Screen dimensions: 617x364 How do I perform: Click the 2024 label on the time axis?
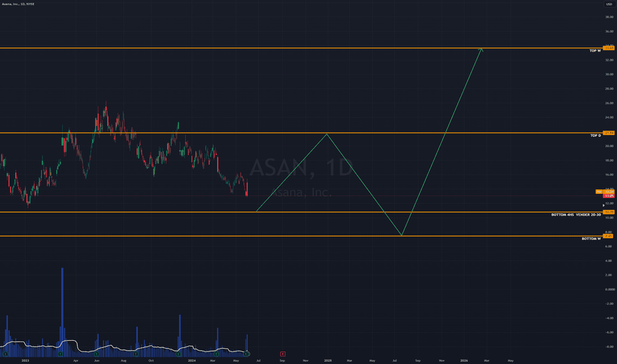[x=191, y=361]
